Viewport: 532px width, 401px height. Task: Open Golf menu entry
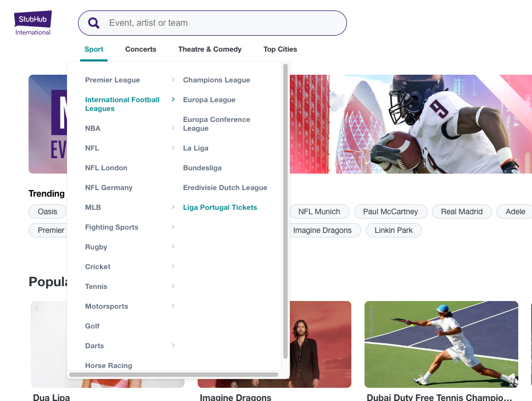pyautogui.click(x=92, y=326)
